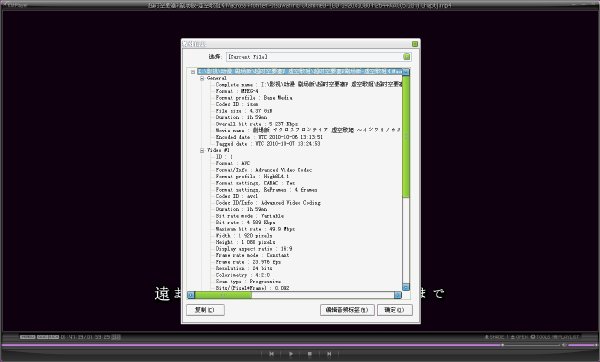Click the confirm button (确定)
This screenshot has height=362, width=600.
tap(395, 310)
